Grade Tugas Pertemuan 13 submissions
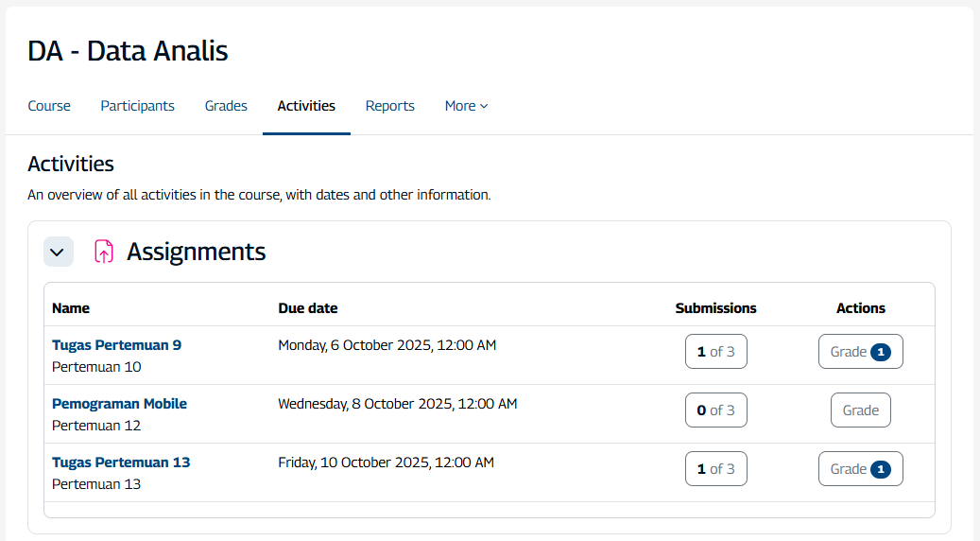The height and width of the screenshot is (541, 980). [860, 469]
